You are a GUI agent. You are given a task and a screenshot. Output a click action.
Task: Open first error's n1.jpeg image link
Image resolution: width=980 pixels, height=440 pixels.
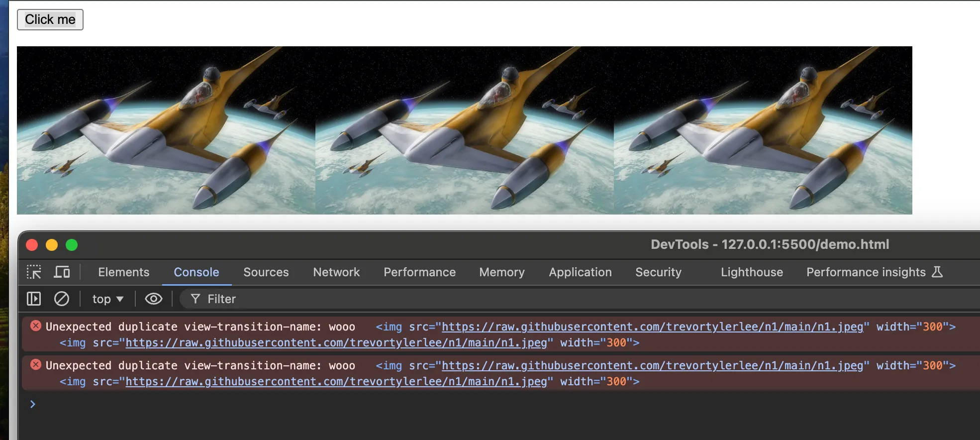click(x=652, y=327)
